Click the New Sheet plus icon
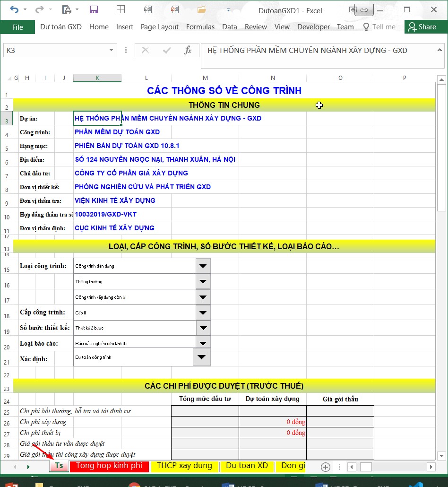 325,467
